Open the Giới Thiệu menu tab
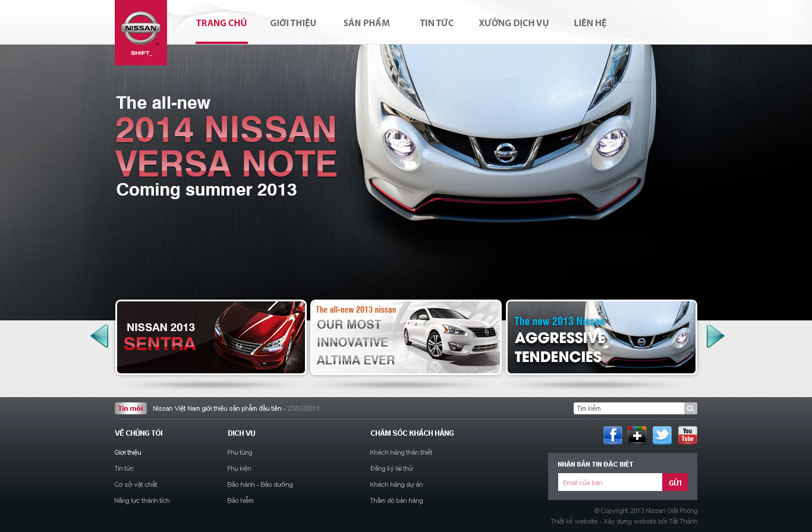Viewport: 812px width, 532px height. click(293, 23)
